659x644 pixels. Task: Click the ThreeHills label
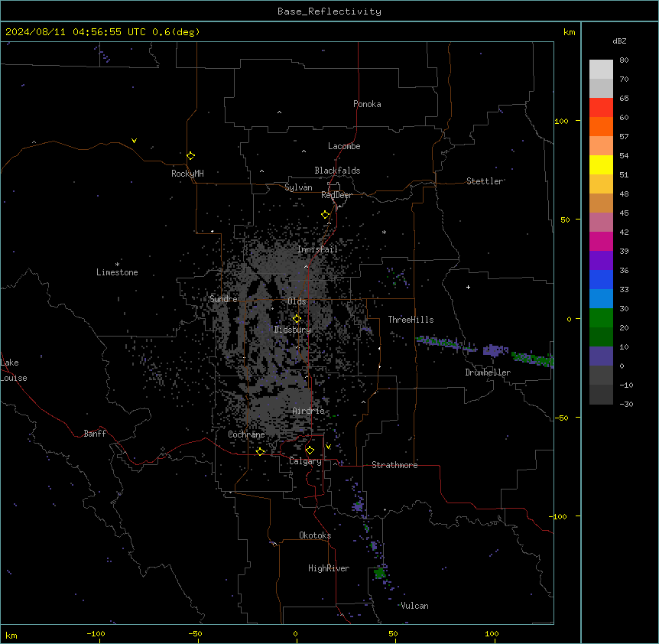(x=411, y=320)
